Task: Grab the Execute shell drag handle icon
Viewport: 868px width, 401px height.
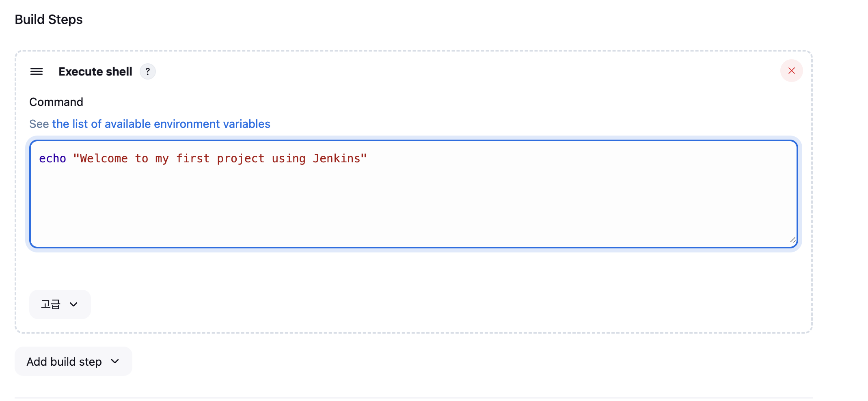Action: click(37, 72)
